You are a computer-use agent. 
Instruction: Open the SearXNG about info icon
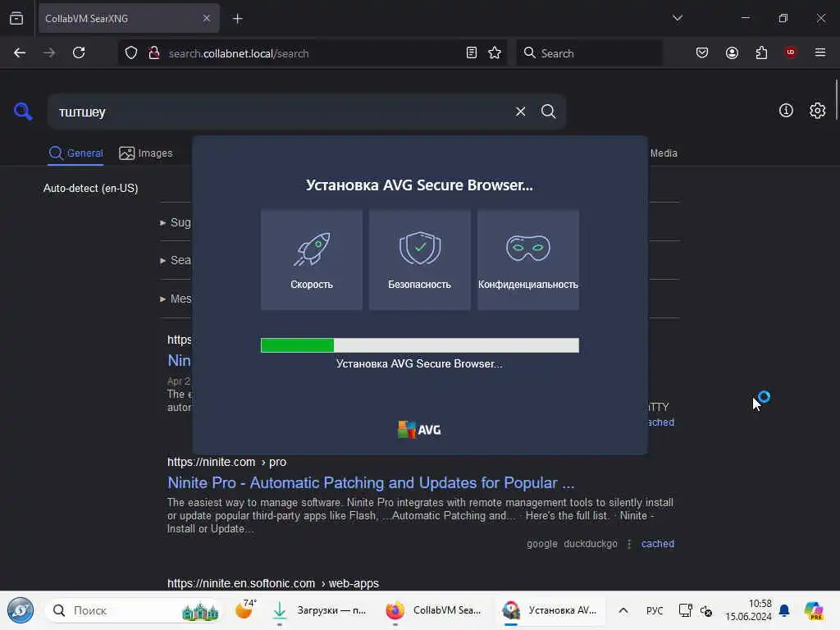click(x=786, y=111)
